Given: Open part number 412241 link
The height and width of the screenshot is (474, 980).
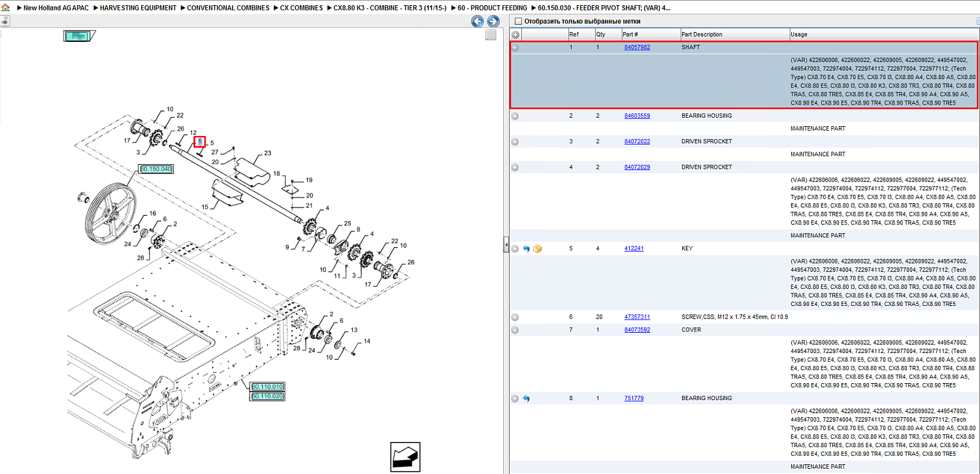Looking at the screenshot, I should [x=634, y=248].
